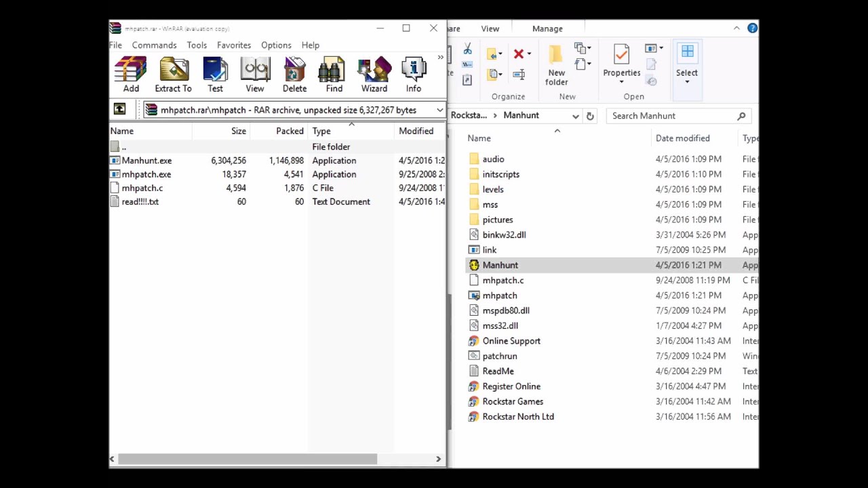Run the Test archive tool

tap(215, 75)
